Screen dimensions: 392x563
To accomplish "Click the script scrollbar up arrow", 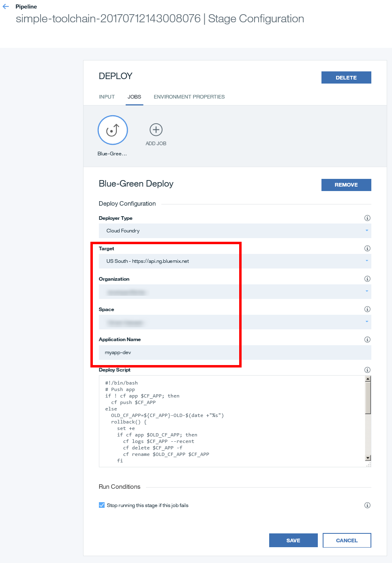I will pos(368,379).
